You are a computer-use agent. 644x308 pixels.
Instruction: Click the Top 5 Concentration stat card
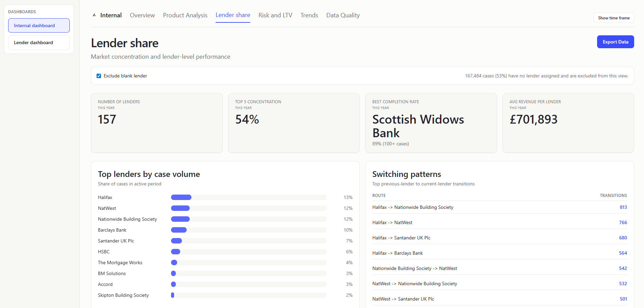pyautogui.click(x=293, y=123)
